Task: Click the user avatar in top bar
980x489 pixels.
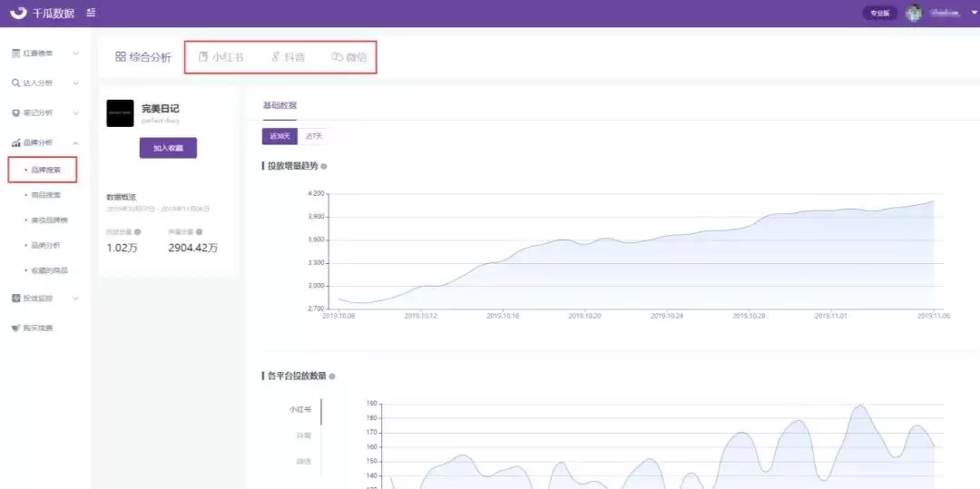Action: click(x=914, y=13)
